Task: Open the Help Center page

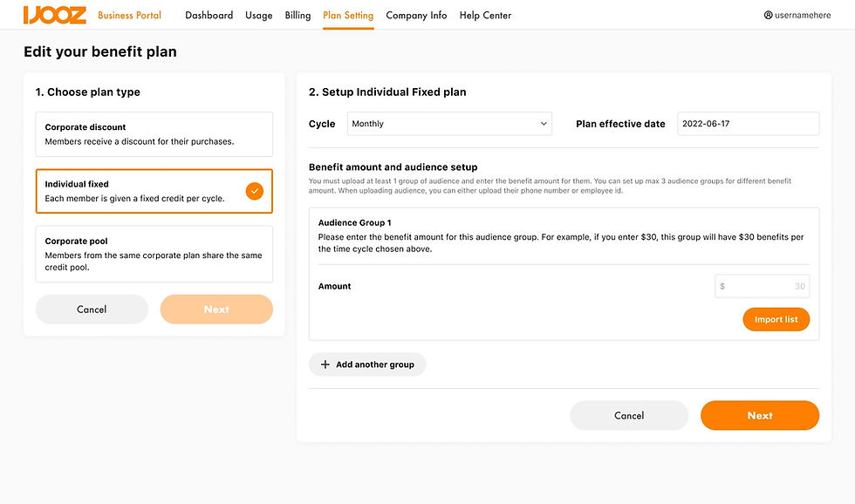Action: pos(485,15)
